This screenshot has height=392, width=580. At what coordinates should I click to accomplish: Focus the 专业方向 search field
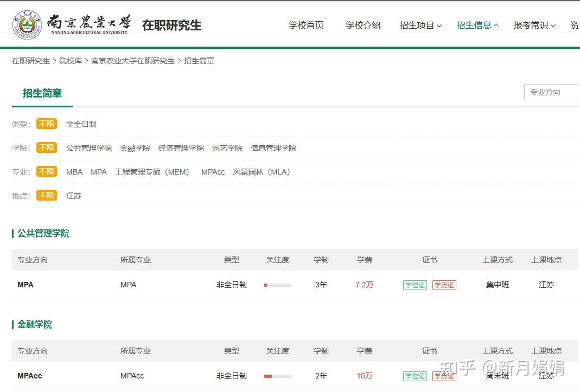click(552, 92)
